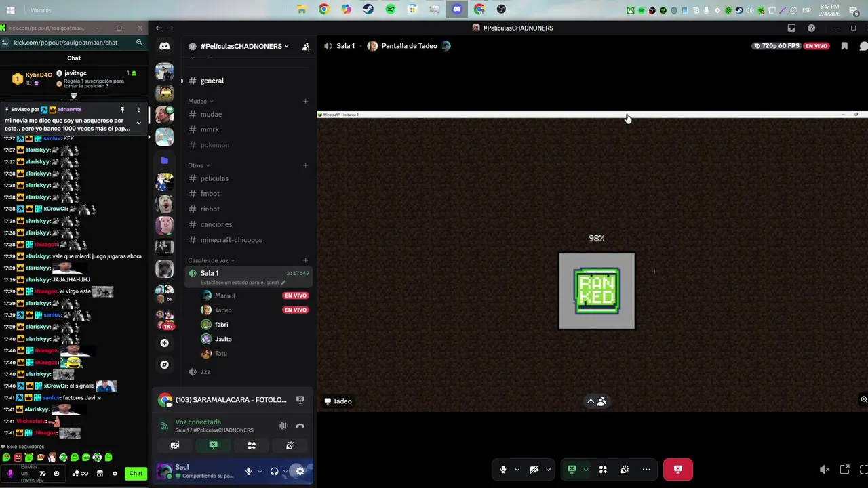The image size is (868, 488).
Task: Open Spotify from the Windows taskbar
Action: 390,9
